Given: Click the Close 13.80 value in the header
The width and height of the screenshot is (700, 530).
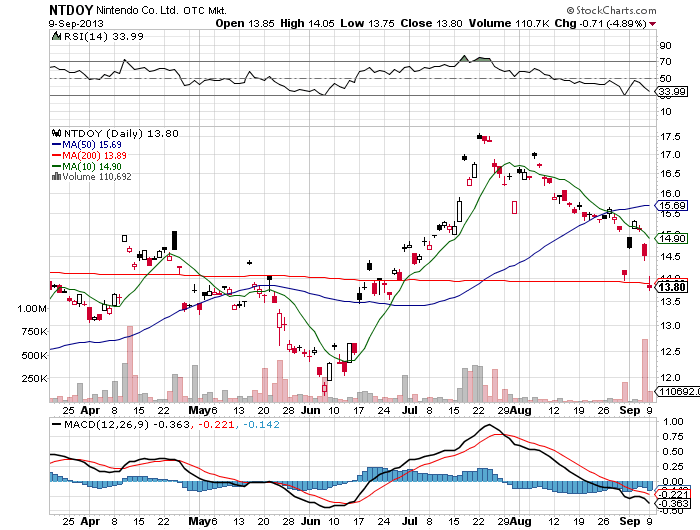Looking at the screenshot, I should (x=431, y=23).
